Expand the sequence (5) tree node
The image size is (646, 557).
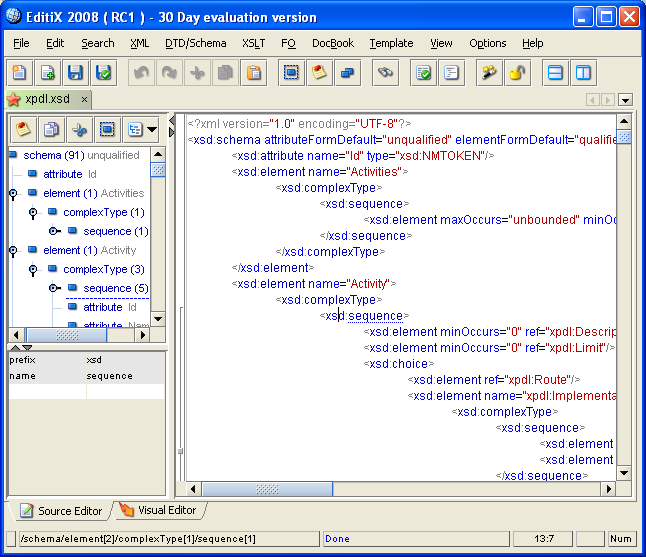pos(54,288)
